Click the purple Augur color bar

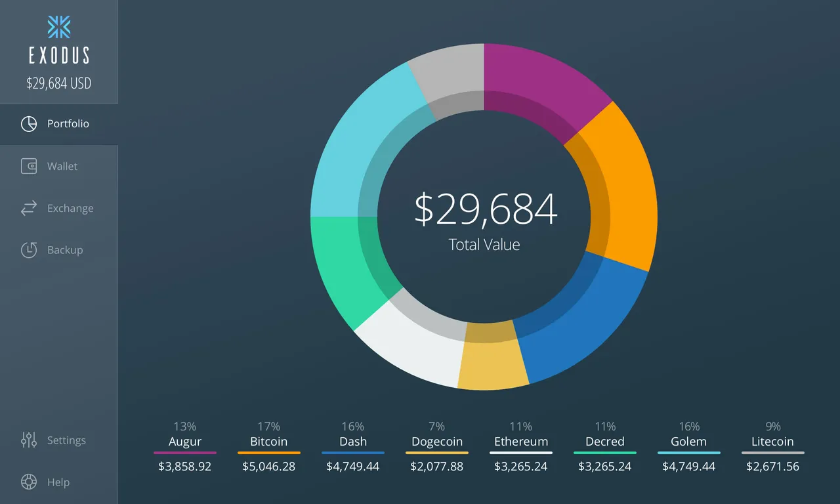coord(185,453)
